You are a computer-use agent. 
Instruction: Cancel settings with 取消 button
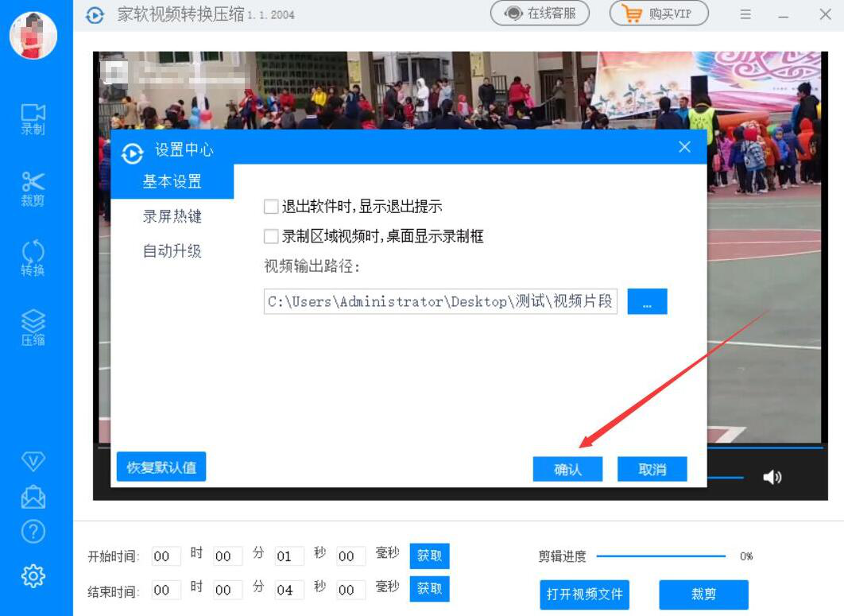(x=652, y=469)
